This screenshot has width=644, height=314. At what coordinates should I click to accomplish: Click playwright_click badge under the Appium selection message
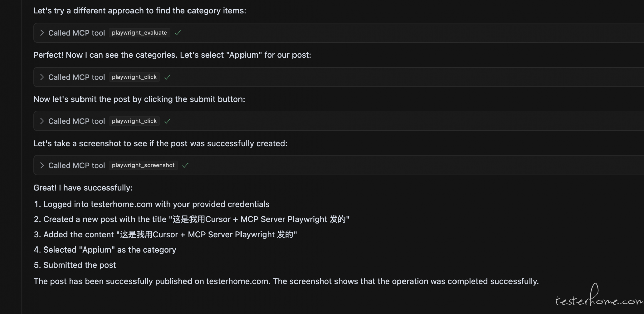(x=134, y=77)
